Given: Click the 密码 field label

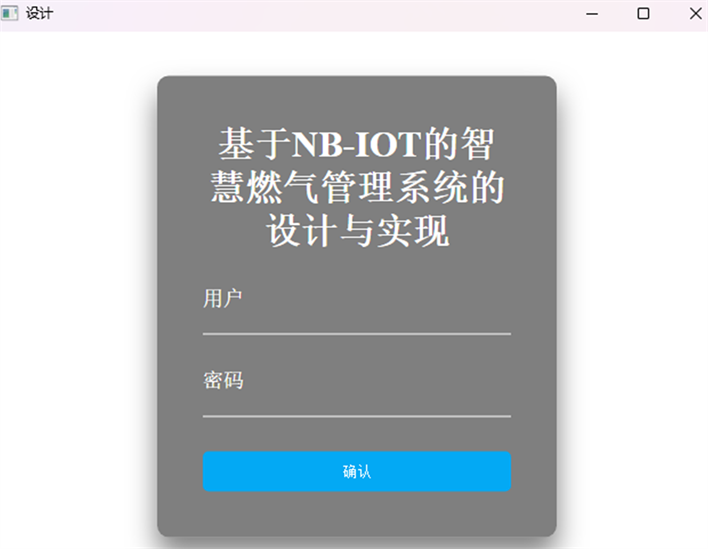Looking at the screenshot, I should click(223, 380).
